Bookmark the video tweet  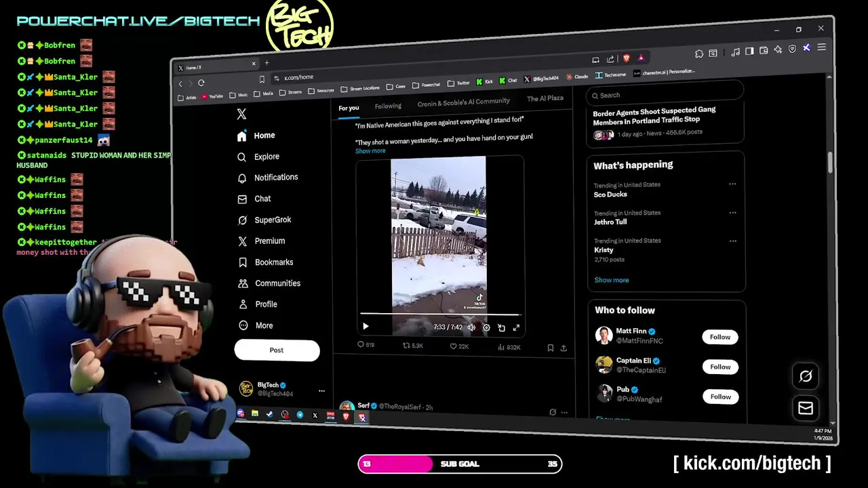click(x=551, y=348)
